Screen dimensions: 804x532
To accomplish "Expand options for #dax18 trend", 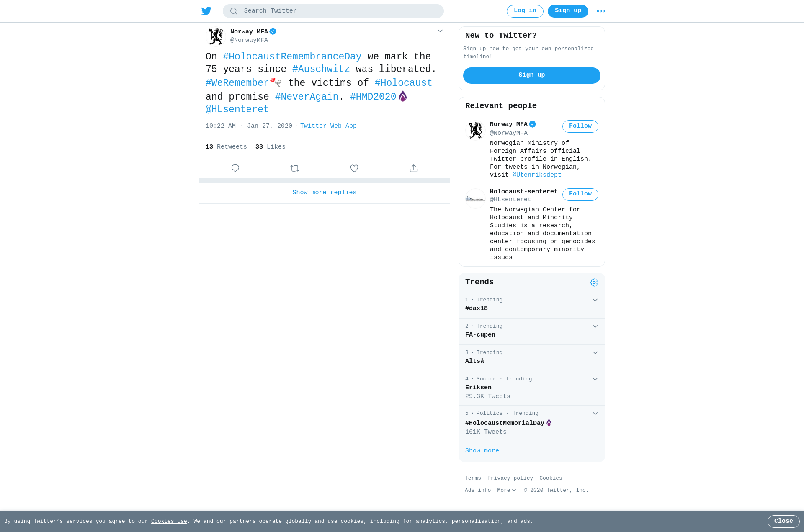I will point(595,300).
